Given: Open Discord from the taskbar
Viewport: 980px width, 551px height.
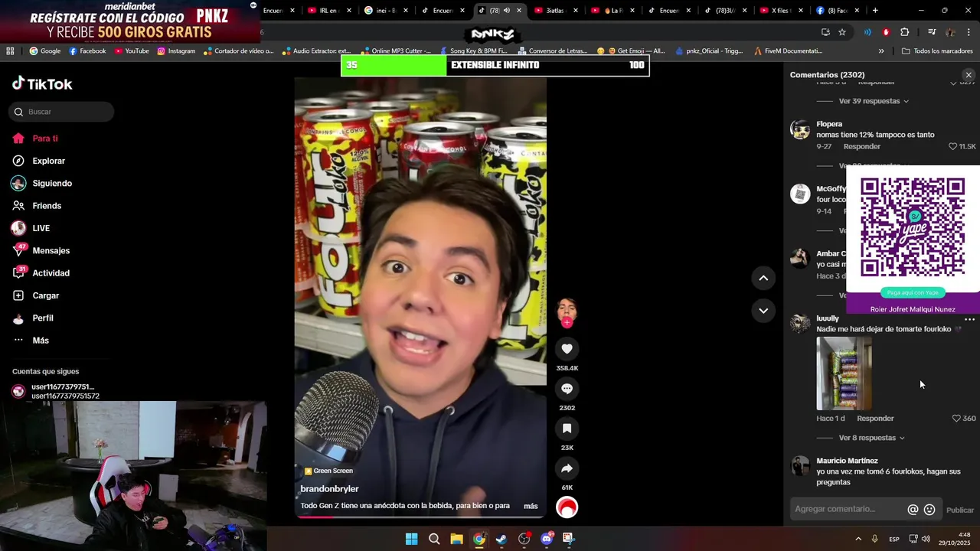Looking at the screenshot, I should pyautogui.click(x=547, y=539).
